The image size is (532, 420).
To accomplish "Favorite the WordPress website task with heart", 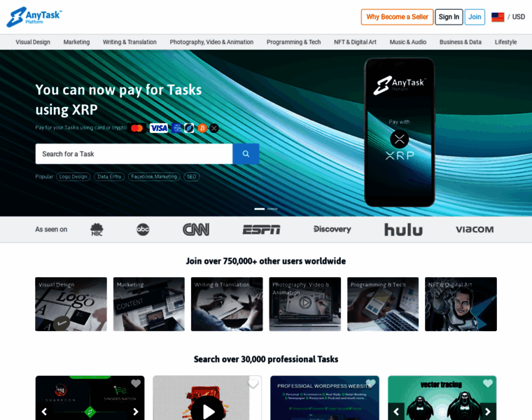I will [x=370, y=384].
